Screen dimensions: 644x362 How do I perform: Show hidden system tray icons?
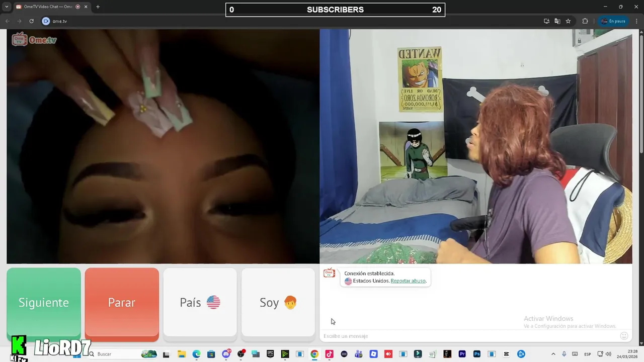click(x=553, y=354)
